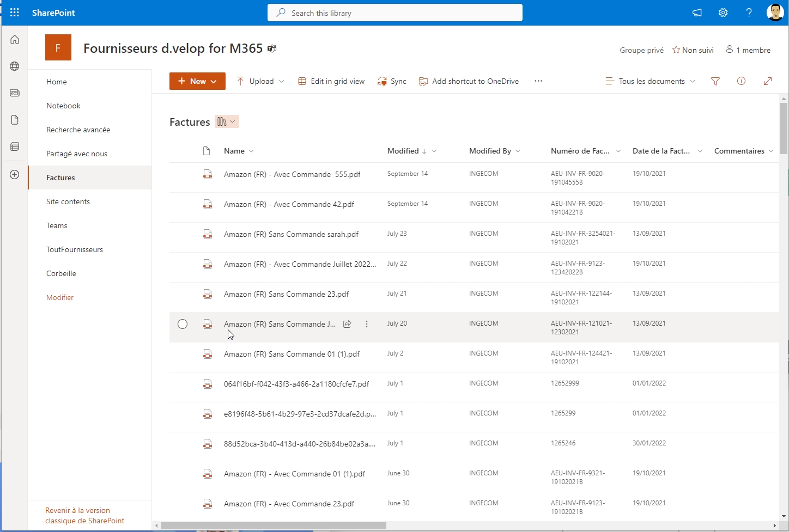The height and width of the screenshot is (532, 789).
Task: Click the 1 membre link
Action: pos(748,50)
